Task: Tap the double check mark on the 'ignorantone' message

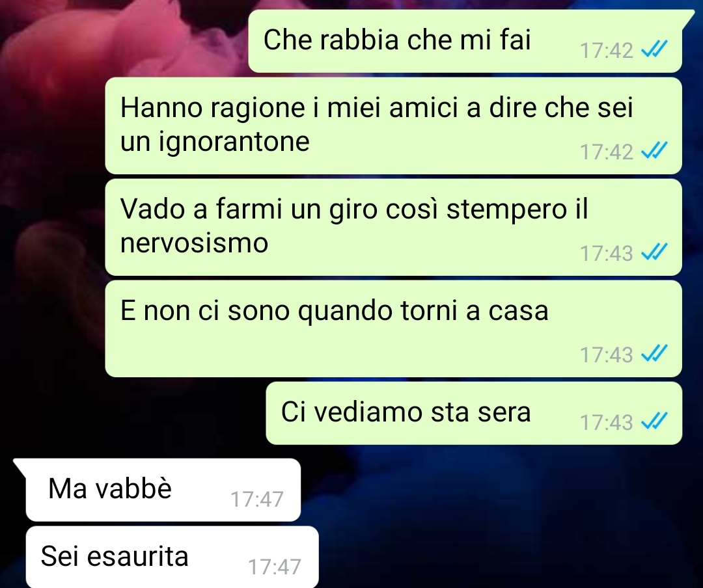Action: tap(654, 150)
